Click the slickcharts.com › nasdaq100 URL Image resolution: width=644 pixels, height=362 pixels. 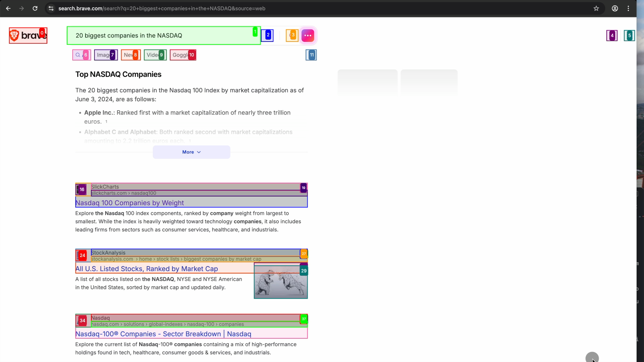[124, 193]
